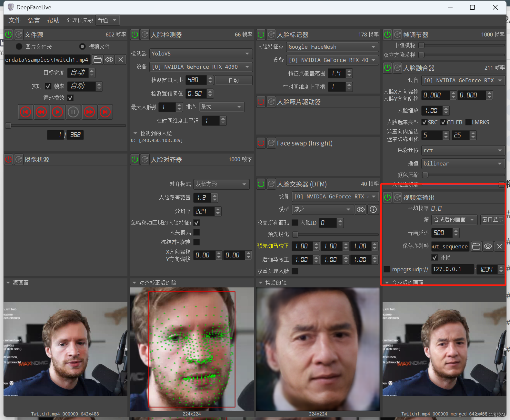Step forward one frame
This screenshot has width=510, height=420.
pyautogui.click(x=89, y=112)
